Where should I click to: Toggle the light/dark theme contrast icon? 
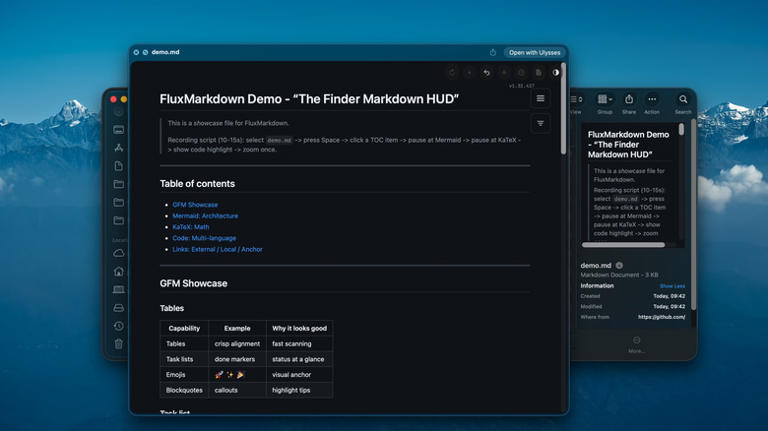[555, 72]
